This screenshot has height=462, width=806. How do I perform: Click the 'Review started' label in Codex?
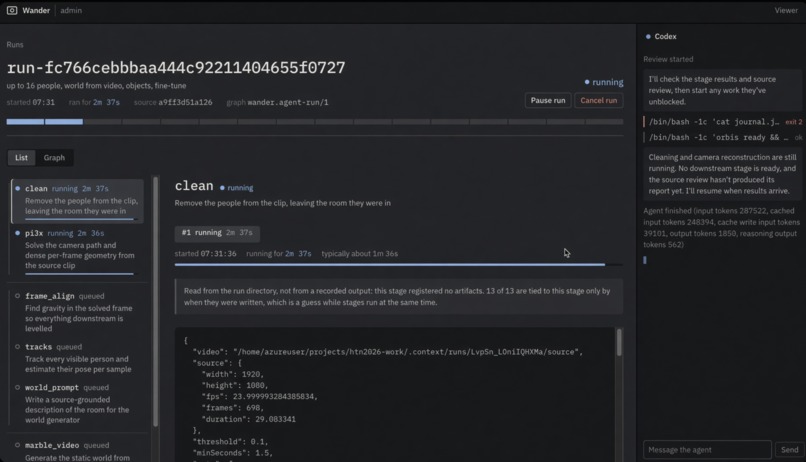pyautogui.click(x=668, y=59)
